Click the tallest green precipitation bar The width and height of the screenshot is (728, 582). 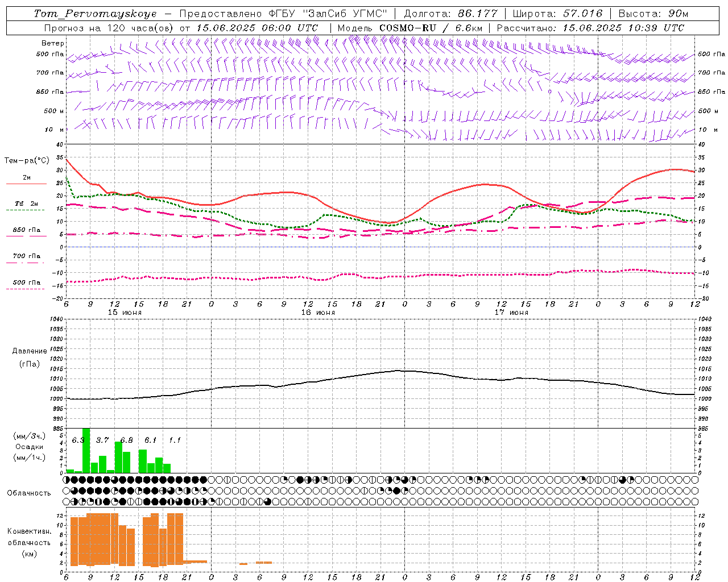[86, 450]
